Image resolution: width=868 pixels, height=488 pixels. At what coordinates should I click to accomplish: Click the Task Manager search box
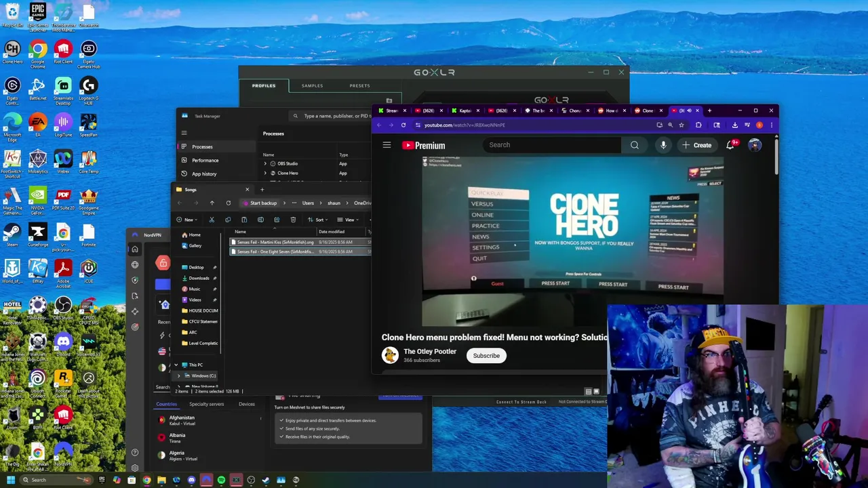click(330, 116)
